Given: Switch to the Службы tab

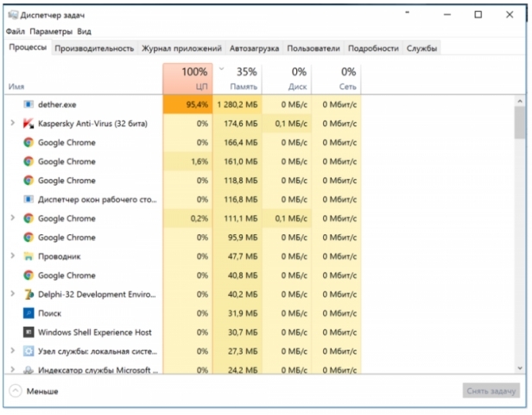Looking at the screenshot, I should point(421,48).
